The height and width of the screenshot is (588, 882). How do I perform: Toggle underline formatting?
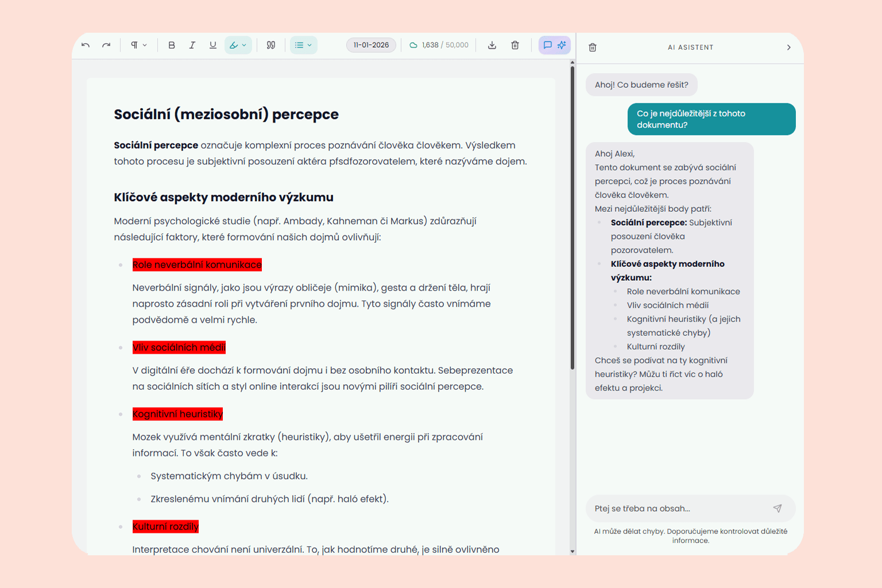click(212, 45)
